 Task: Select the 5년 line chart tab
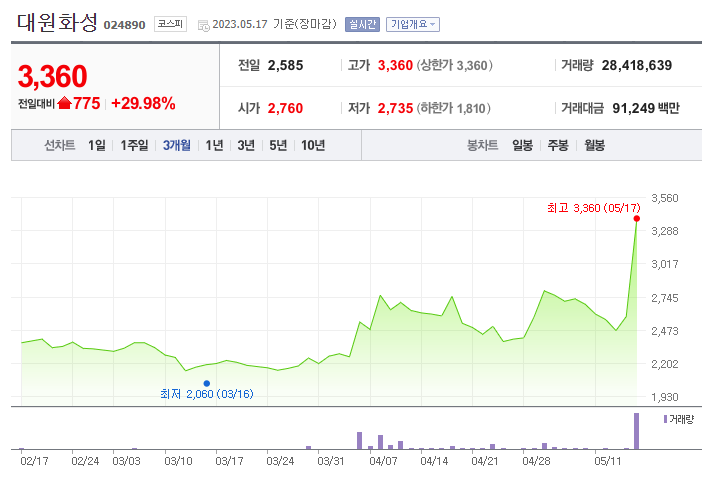[278, 145]
